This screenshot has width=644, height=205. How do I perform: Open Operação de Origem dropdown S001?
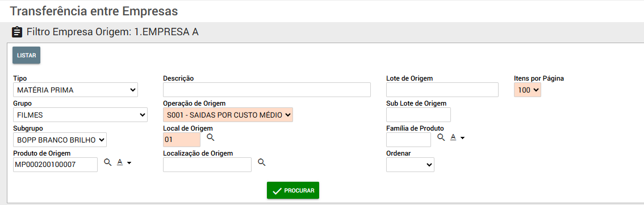228,115
